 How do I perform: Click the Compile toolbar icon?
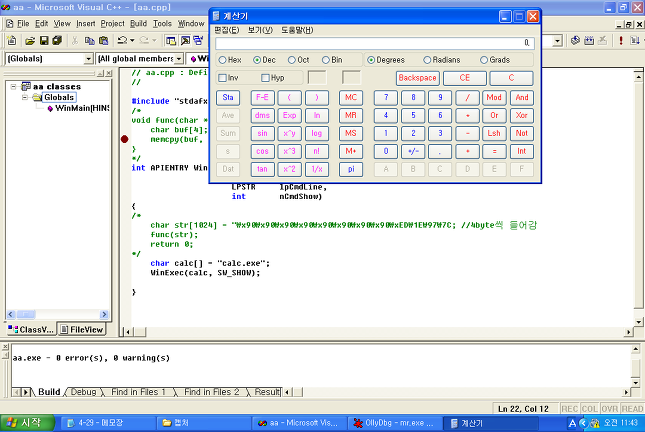[575, 40]
